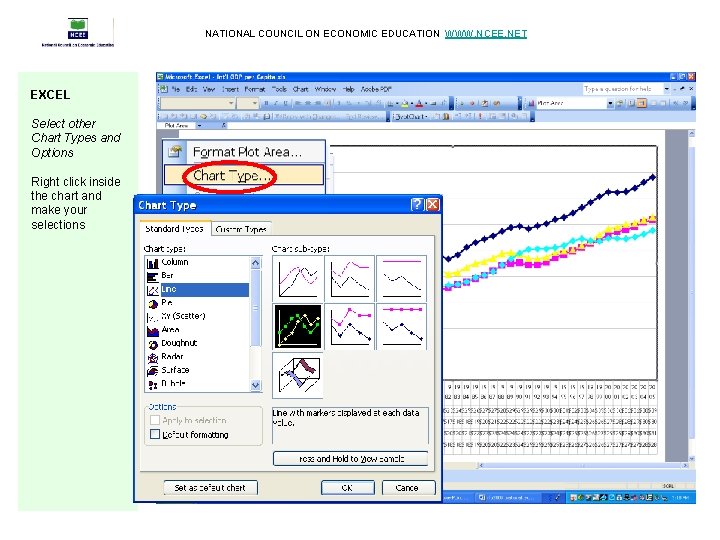Screen dimensions: 720x540
Task: Select 100% stacked line with markers sub-type
Action: coord(402,326)
